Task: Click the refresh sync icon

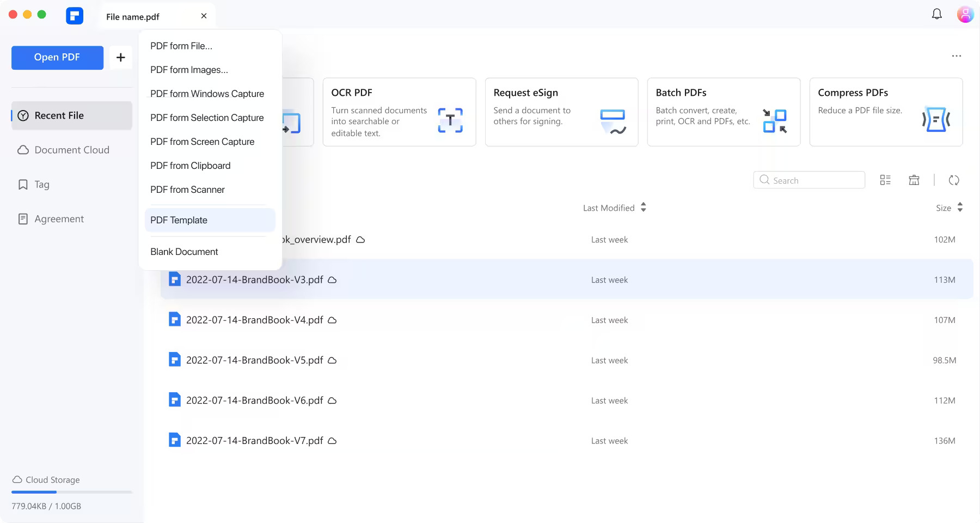Action: coord(954,180)
